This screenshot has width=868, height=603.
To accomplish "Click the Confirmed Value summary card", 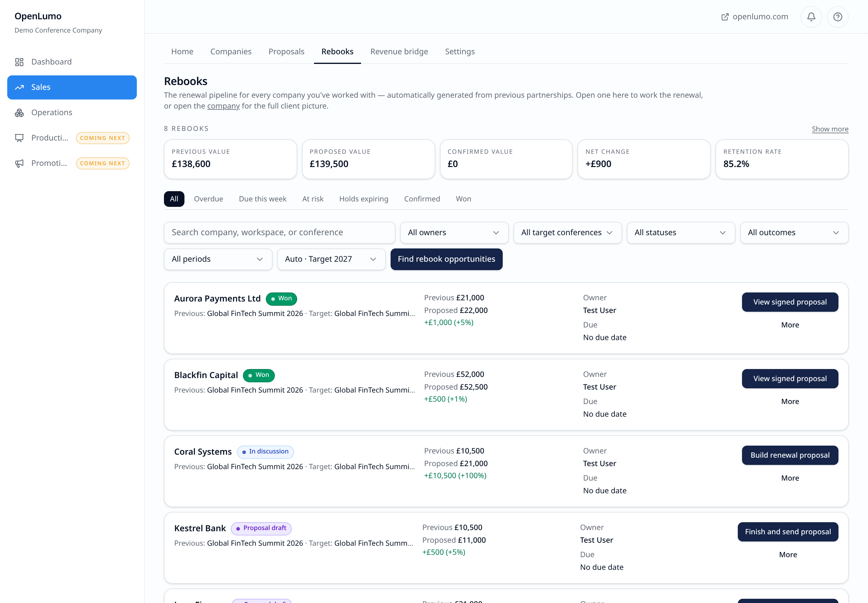I will click(x=506, y=159).
